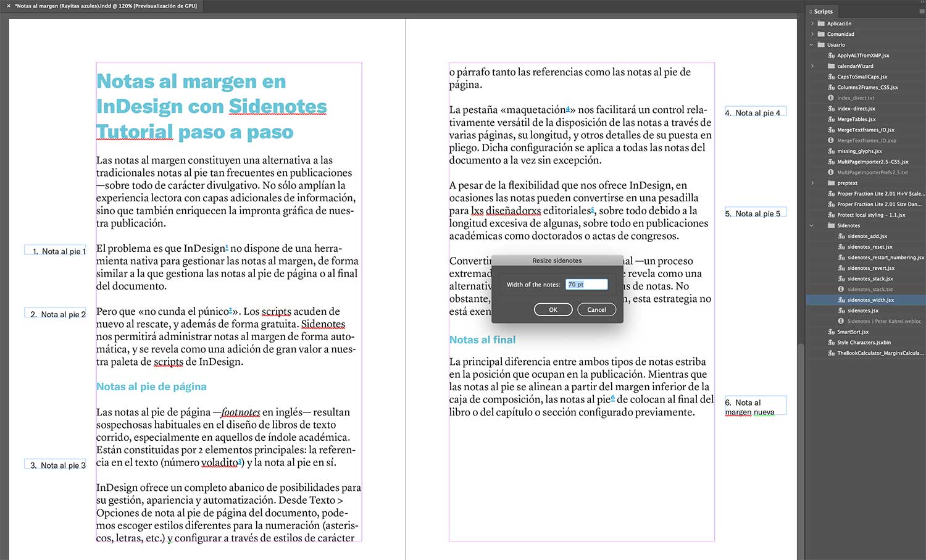This screenshot has width=926, height=560.
Task: Select the SmartSort.jsx script icon
Action: point(831,332)
